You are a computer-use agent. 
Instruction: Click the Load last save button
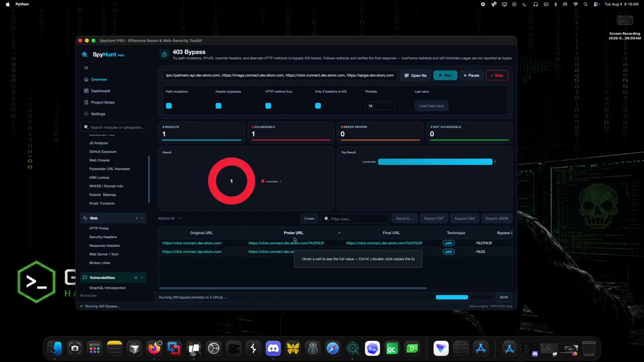tap(432, 106)
